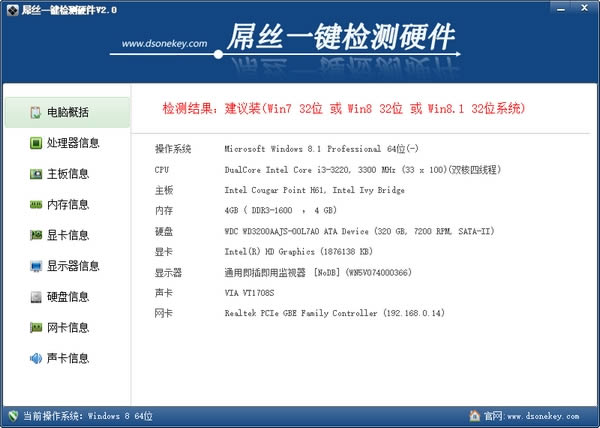Open the www.dsonekey.com link in status bar

tap(543, 416)
